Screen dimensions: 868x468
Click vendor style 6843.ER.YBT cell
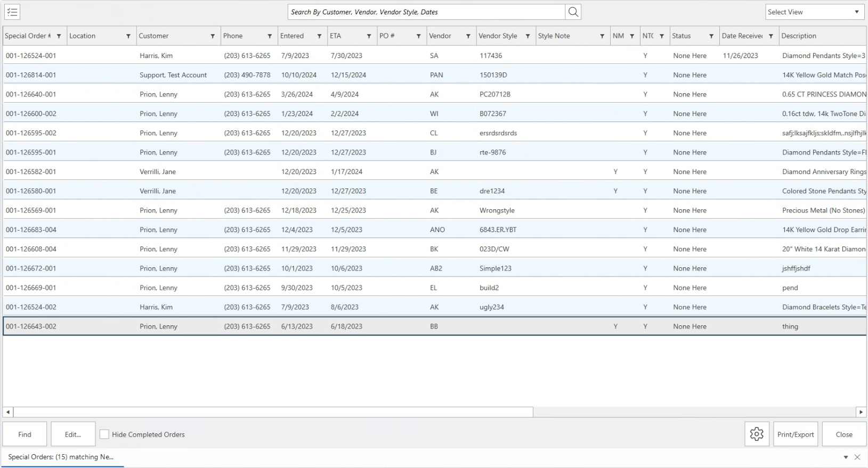[x=498, y=229]
